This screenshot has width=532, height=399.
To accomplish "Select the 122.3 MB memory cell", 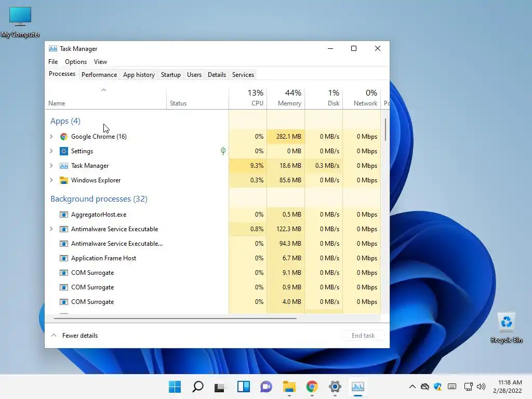I will pos(286,229).
